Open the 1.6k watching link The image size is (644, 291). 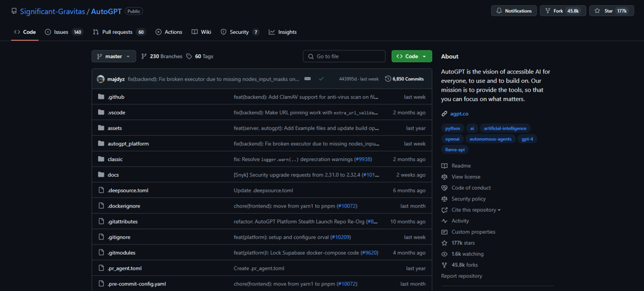462,254
